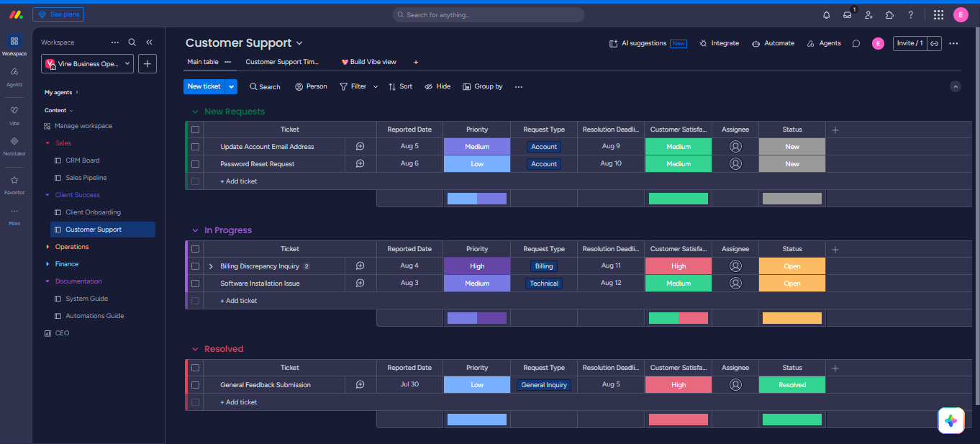Open conversation for Update Account Email Address
The width and height of the screenshot is (980, 444).
pyautogui.click(x=360, y=147)
